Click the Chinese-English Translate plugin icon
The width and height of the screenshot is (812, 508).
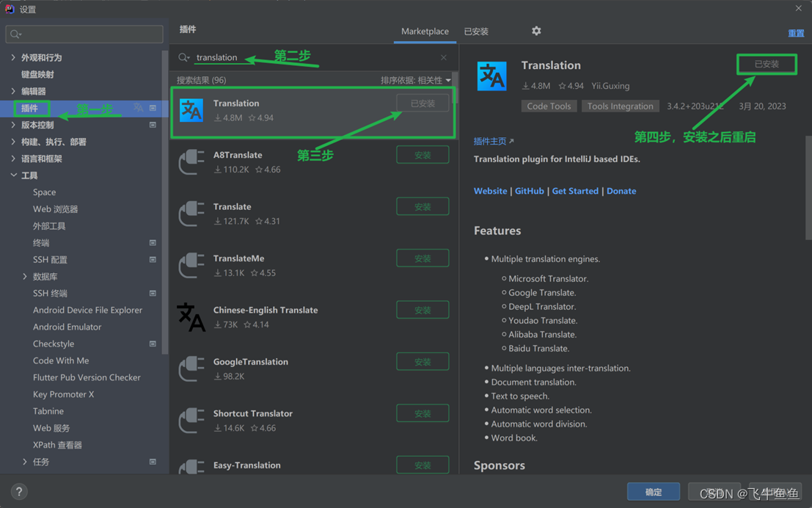tap(191, 316)
